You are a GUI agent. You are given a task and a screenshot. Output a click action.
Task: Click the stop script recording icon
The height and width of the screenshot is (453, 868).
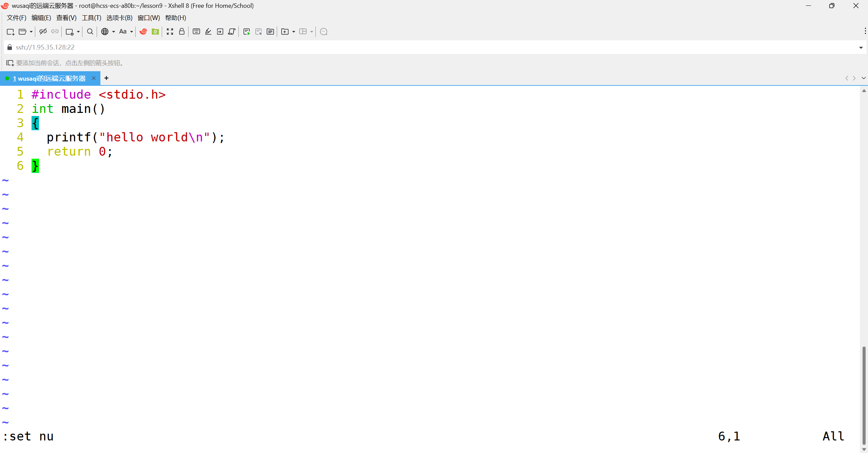[x=258, y=32]
